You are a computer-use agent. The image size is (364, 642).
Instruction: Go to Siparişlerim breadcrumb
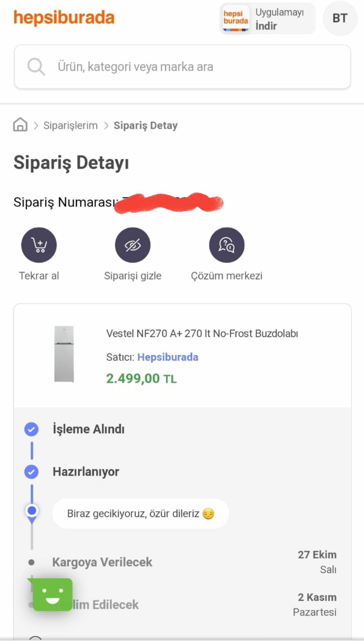[70, 125]
